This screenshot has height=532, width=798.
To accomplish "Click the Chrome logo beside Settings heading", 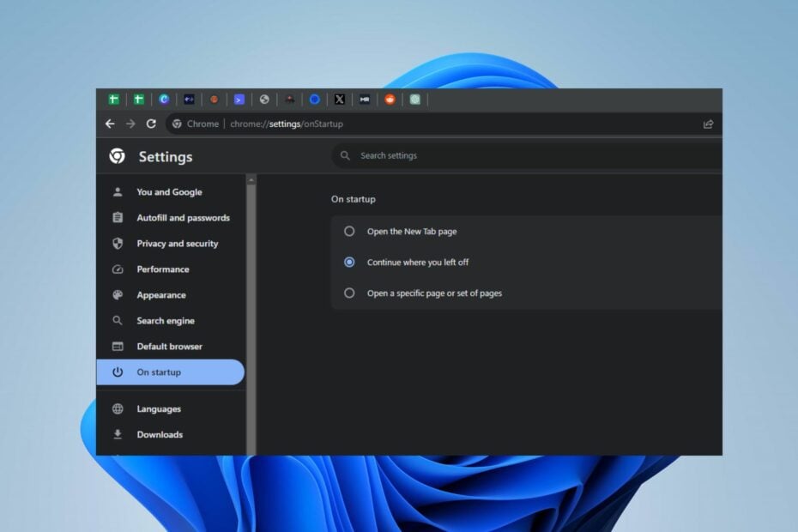I will (118, 156).
